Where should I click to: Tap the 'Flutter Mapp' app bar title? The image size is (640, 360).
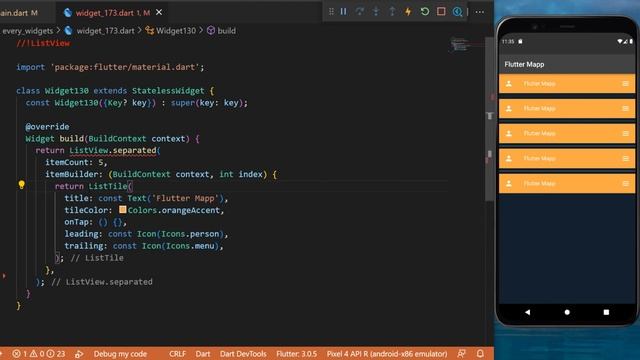pos(524,64)
